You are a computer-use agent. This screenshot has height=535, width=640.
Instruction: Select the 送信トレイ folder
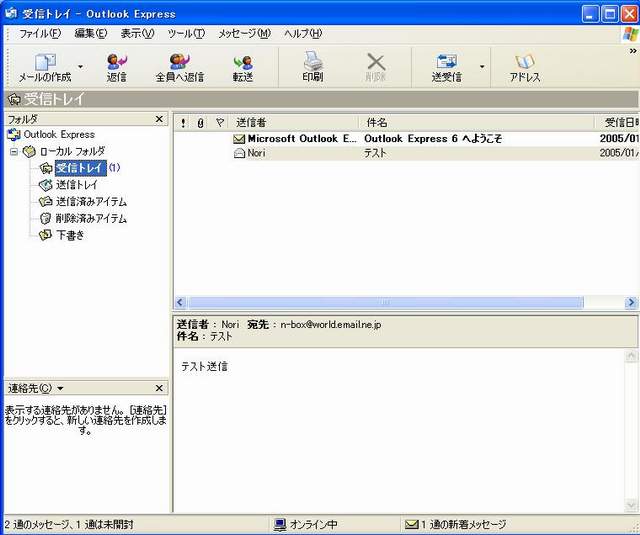77,185
